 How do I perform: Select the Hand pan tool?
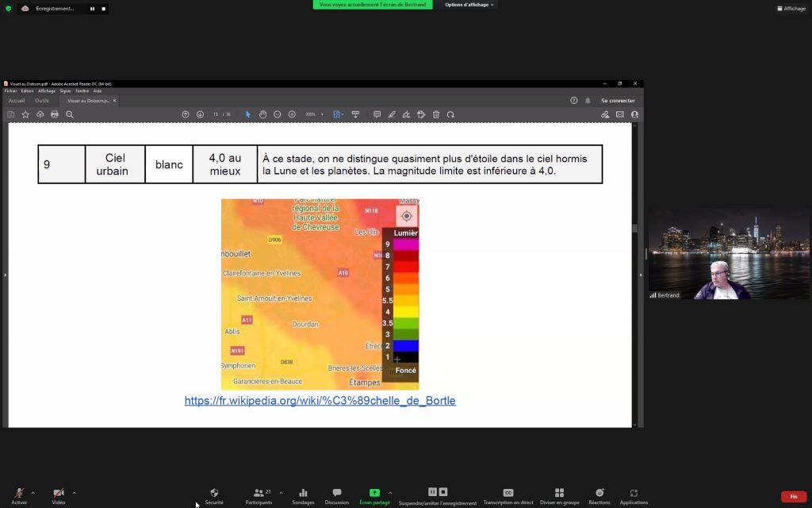(262, 114)
